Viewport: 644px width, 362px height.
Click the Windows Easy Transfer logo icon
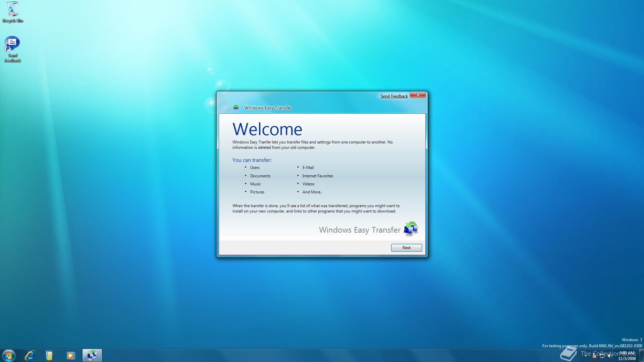point(411,229)
